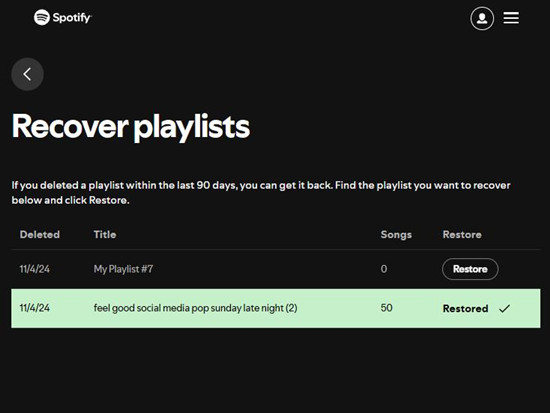Click the Restored label
This screenshot has height=413, width=550.
465,308
